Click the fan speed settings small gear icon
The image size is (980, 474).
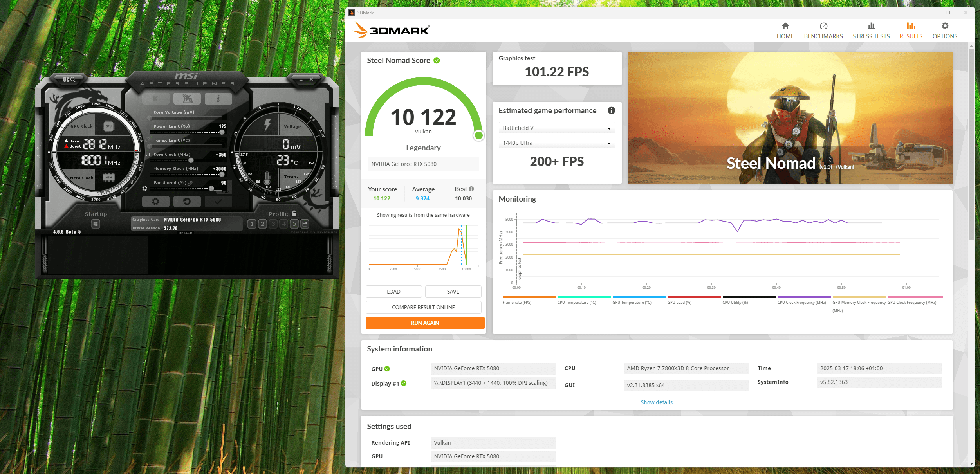[x=145, y=189]
